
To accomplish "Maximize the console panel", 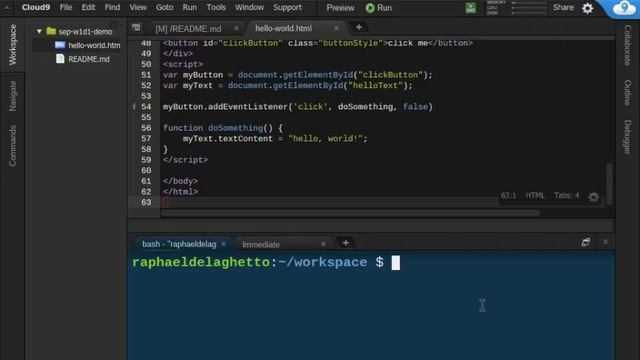I will point(586,242).
